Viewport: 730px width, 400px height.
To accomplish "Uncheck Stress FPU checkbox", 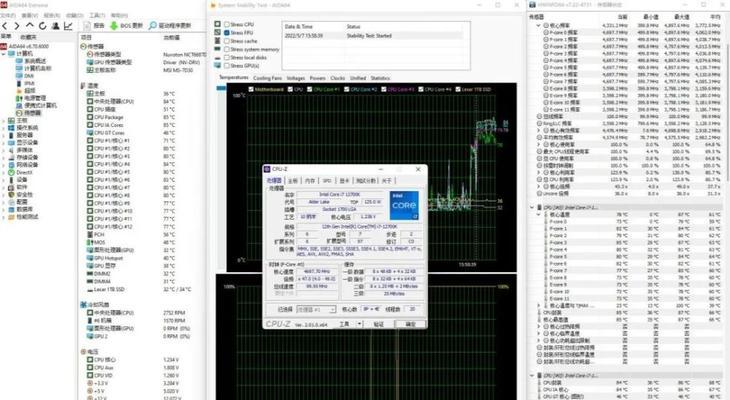I will pos(227,33).
